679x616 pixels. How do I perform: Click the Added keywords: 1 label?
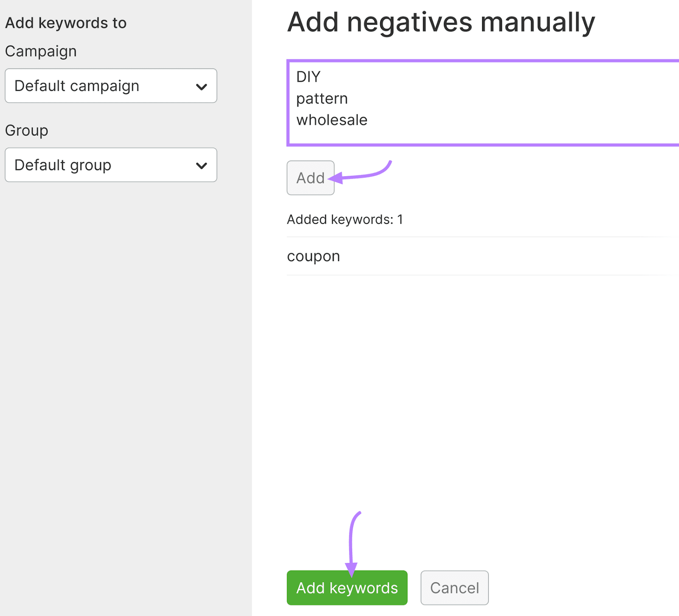pyautogui.click(x=345, y=219)
